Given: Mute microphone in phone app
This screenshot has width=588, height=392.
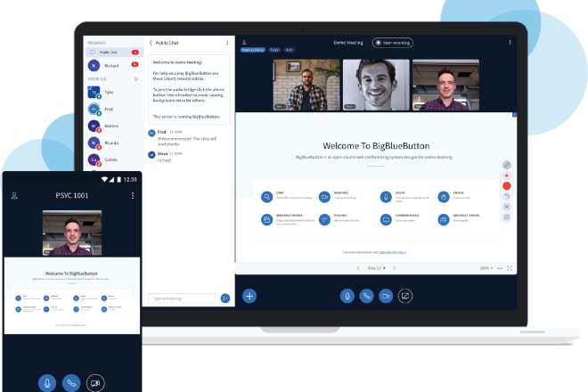Looking at the screenshot, I should click(47, 383).
